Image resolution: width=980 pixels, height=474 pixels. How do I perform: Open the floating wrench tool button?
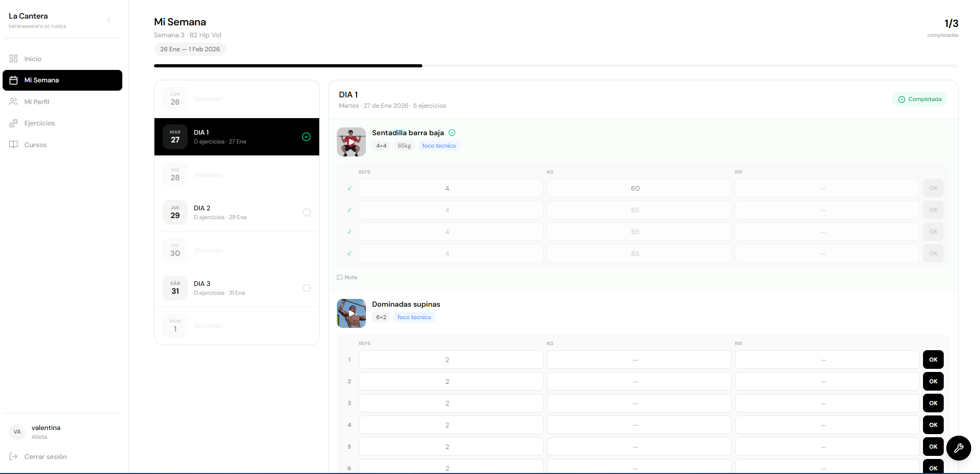(958, 448)
